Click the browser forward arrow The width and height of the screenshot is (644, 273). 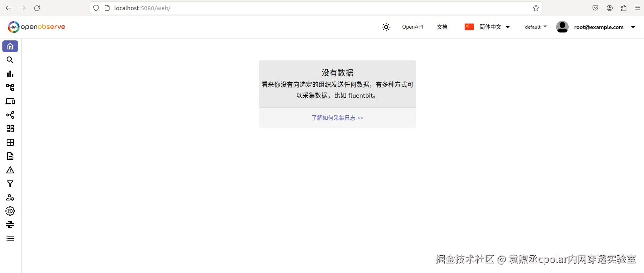tap(23, 8)
